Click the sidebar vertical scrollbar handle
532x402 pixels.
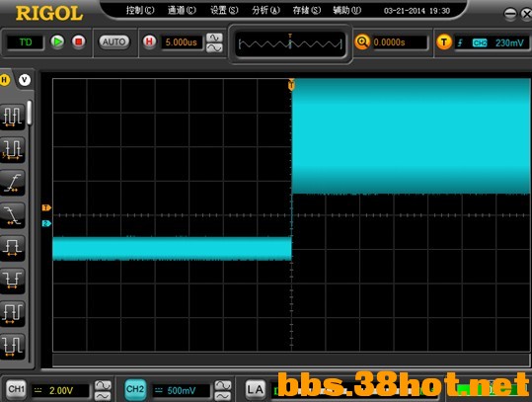[x=30, y=113]
